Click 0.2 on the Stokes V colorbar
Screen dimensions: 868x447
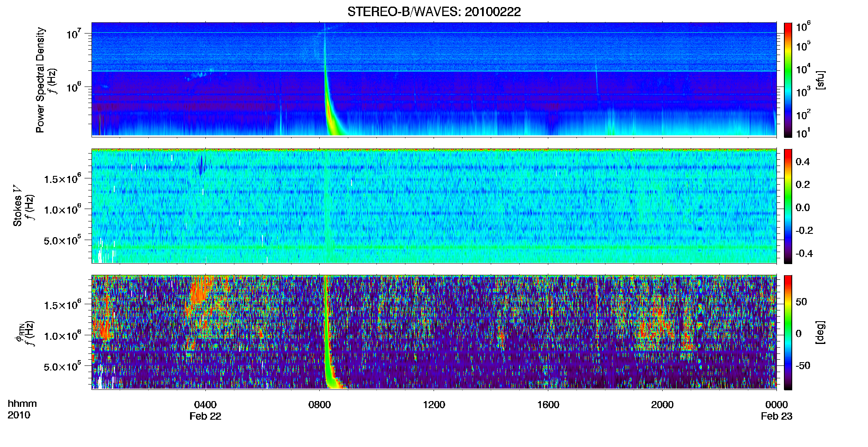coord(803,185)
